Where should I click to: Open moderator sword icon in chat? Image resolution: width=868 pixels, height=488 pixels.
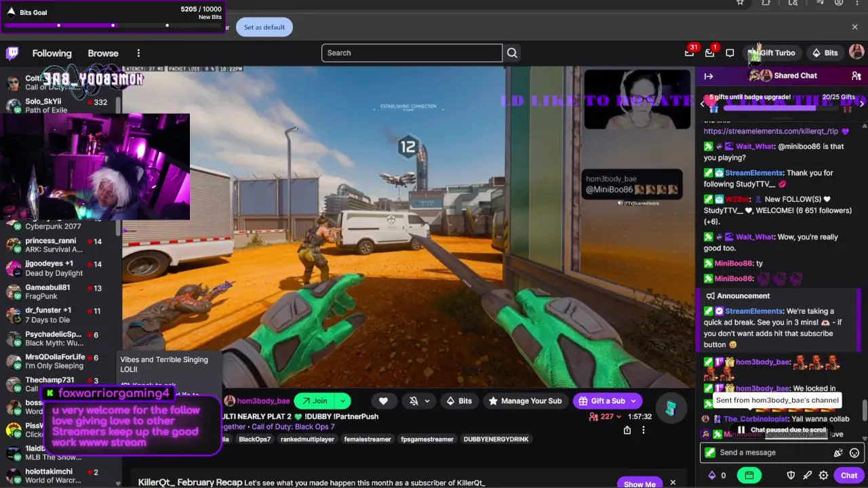coord(807,475)
